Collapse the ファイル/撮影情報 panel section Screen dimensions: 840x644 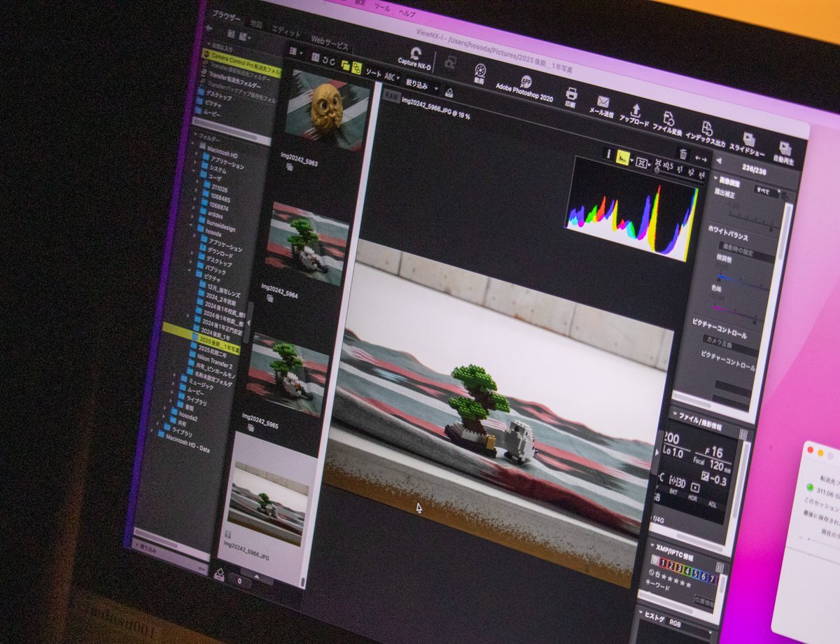675,414
